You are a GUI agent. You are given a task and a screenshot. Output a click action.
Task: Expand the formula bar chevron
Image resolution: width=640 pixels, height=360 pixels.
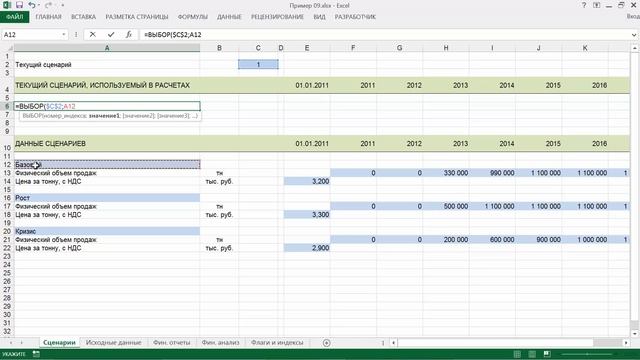coord(634,35)
